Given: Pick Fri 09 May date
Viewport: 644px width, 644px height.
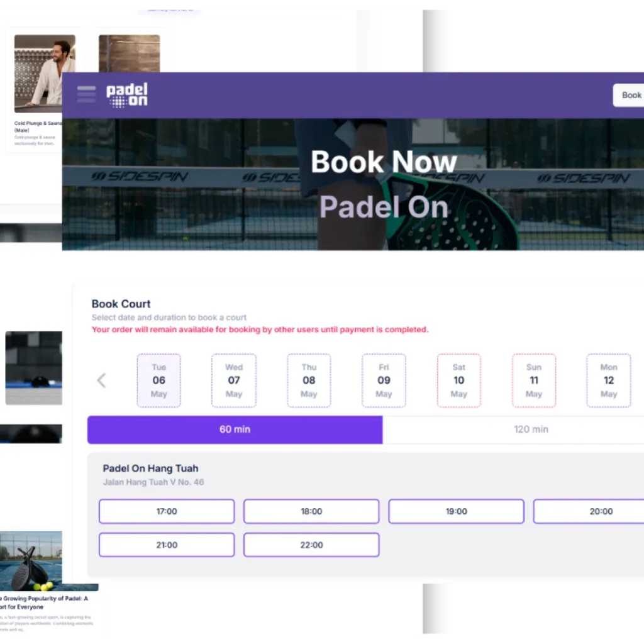Looking at the screenshot, I should click(384, 380).
